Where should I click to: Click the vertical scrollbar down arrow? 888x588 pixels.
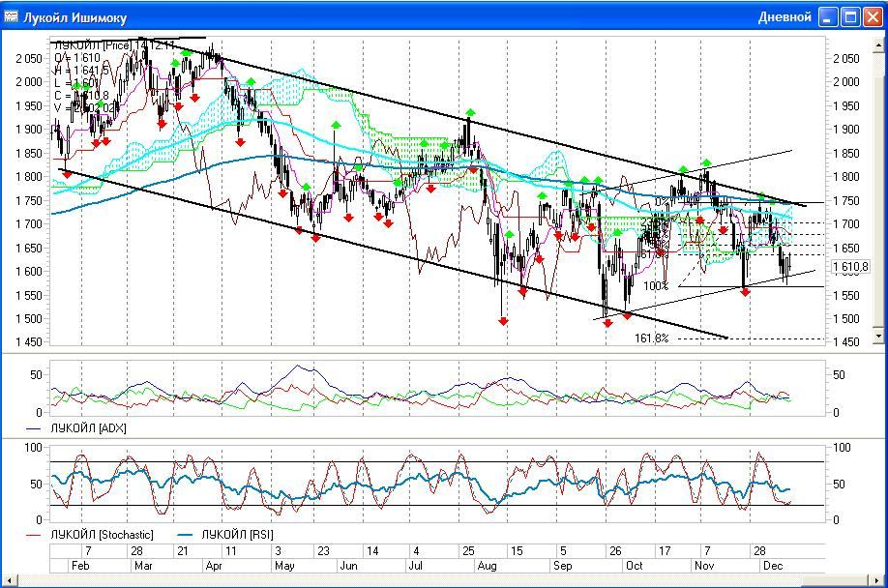click(878, 337)
